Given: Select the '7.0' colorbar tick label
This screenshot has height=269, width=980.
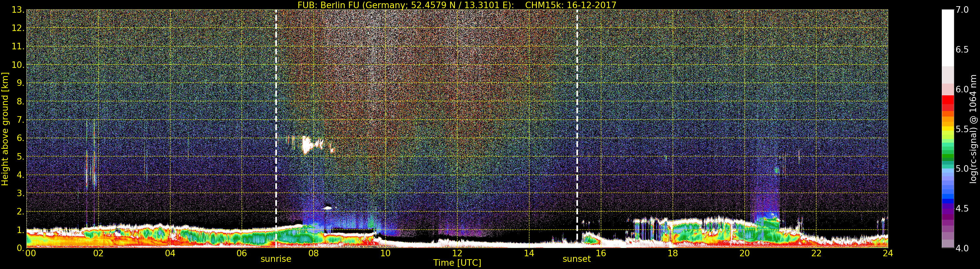Looking at the screenshot, I should (962, 10).
